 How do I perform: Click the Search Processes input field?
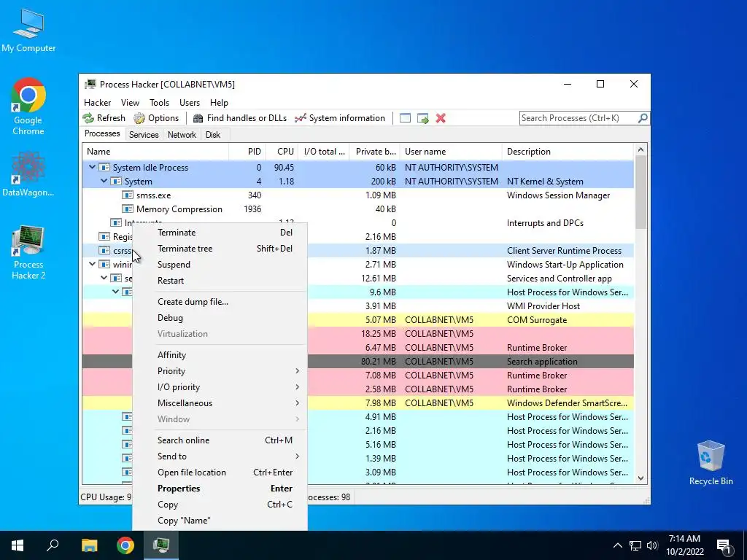coord(578,117)
